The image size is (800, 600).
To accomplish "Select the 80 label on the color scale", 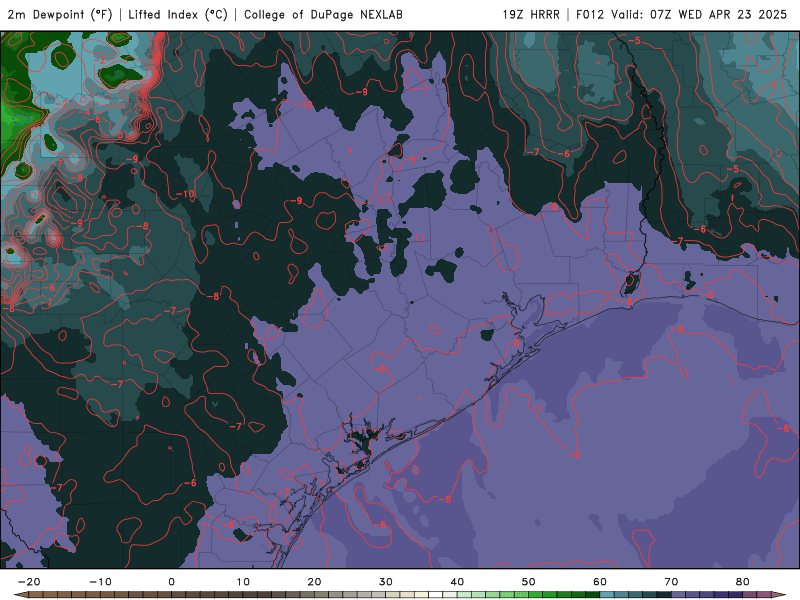I will pos(743,582).
